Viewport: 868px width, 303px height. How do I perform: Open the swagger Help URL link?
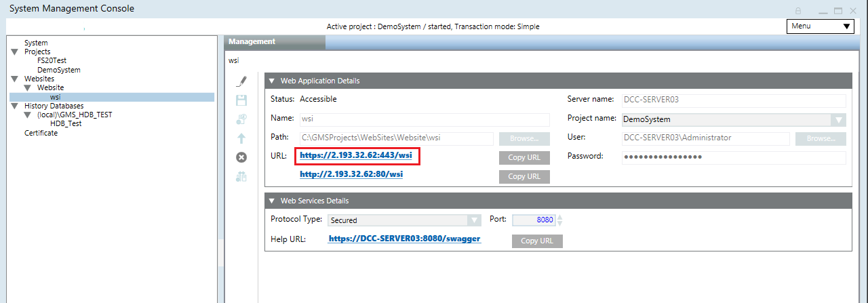click(404, 239)
